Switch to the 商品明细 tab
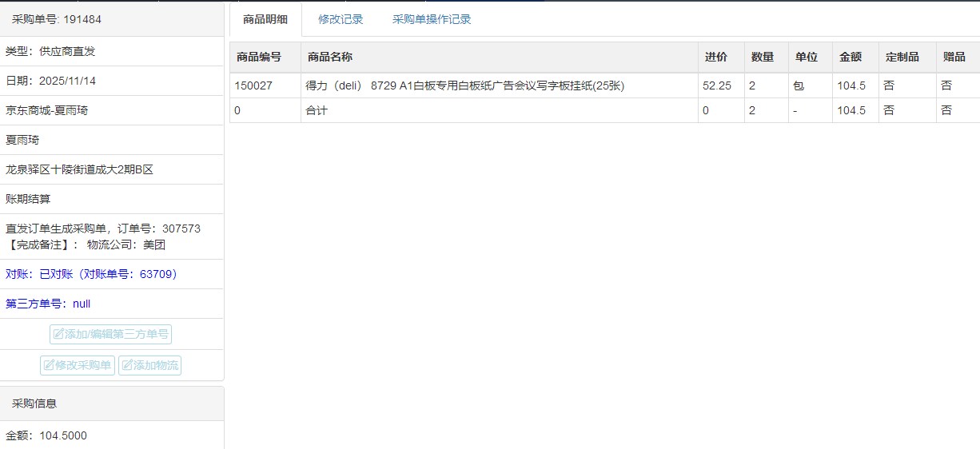This screenshot has height=449, width=980. [265, 19]
